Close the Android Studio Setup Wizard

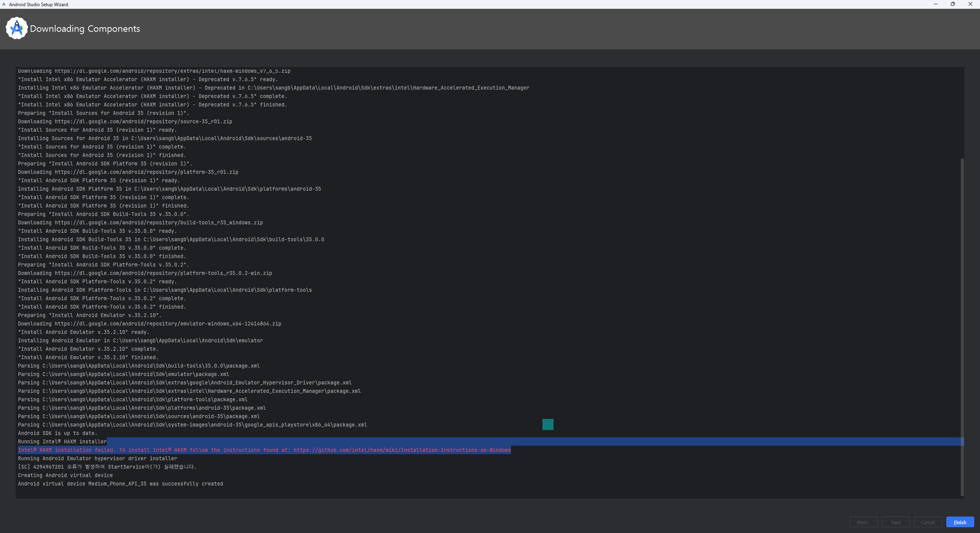970,4
